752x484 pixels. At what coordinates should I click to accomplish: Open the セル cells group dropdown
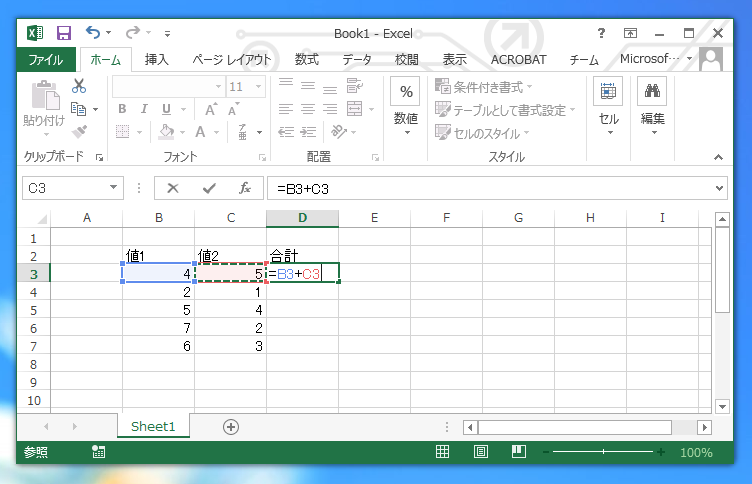coord(608,106)
